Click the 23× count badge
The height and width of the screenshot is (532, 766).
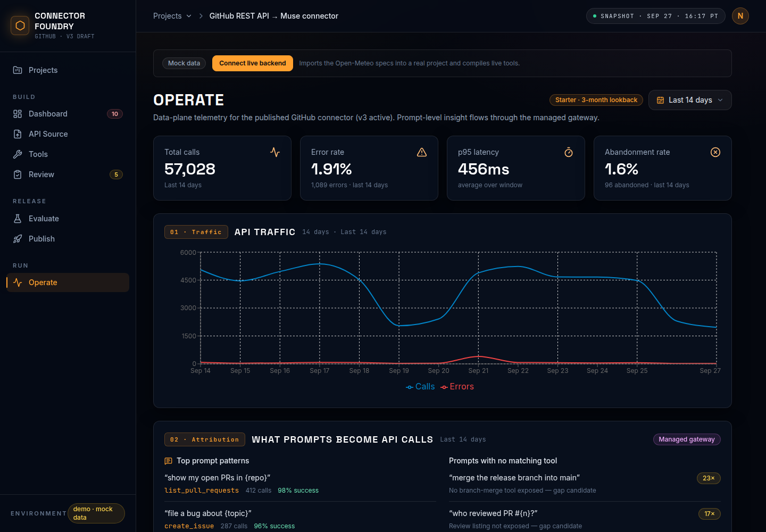click(x=709, y=478)
